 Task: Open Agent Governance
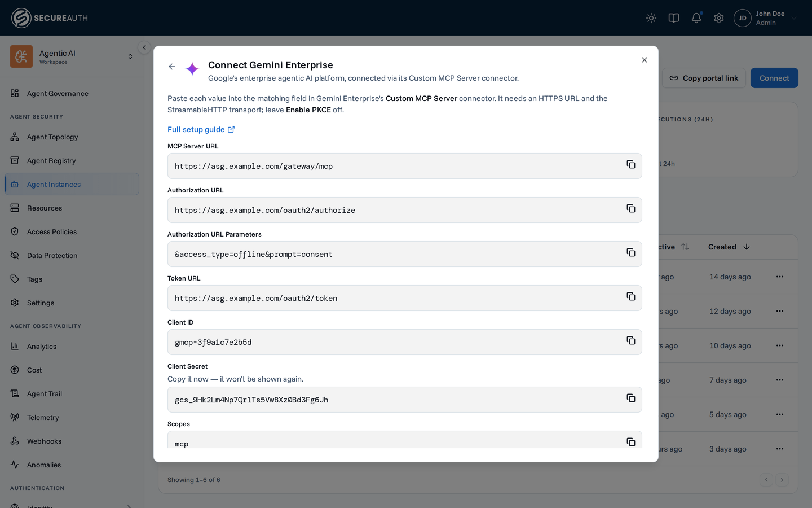(72, 93)
